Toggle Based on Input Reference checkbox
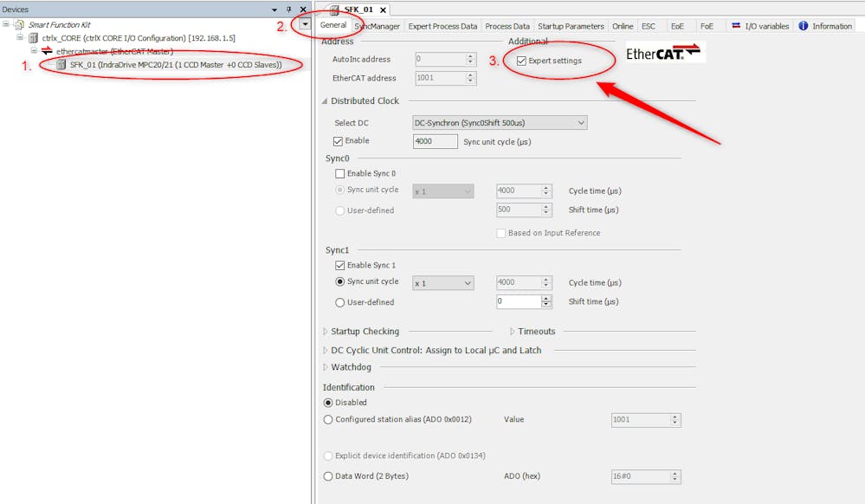Screen dimensions: 865x504 coord(501,233)
